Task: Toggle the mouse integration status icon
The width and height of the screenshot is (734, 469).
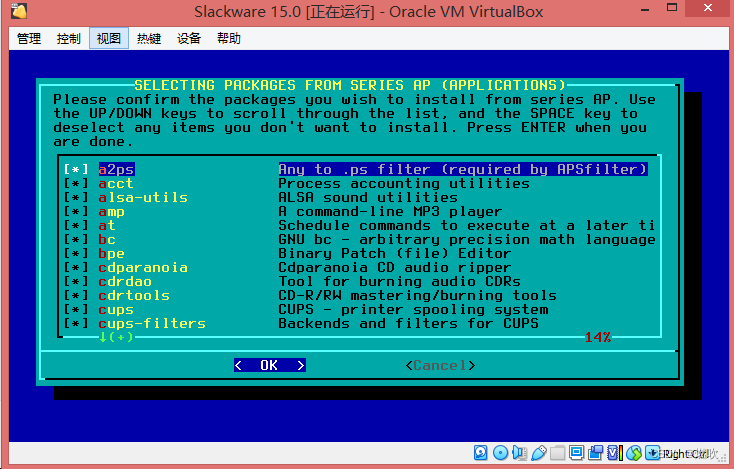Action: point(634,453)
